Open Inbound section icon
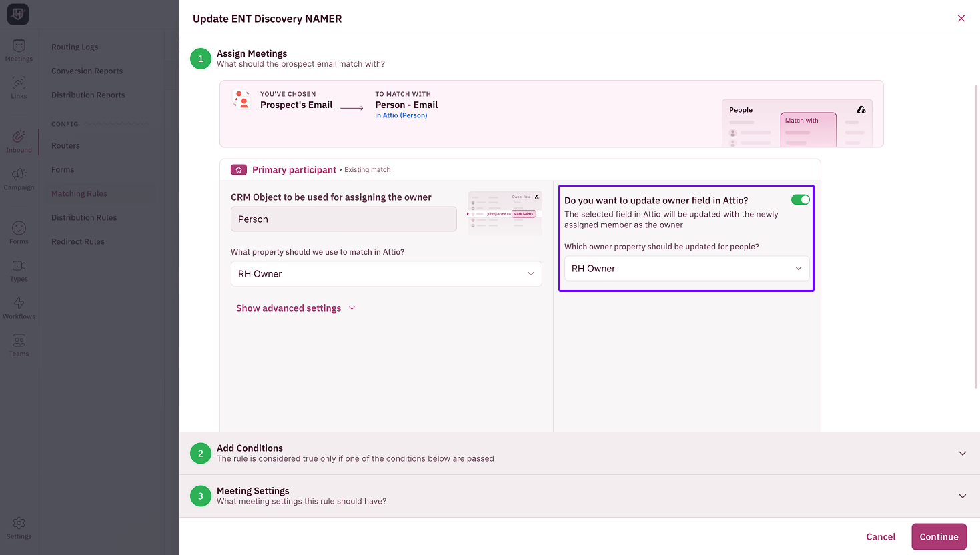 pos(19,141)
